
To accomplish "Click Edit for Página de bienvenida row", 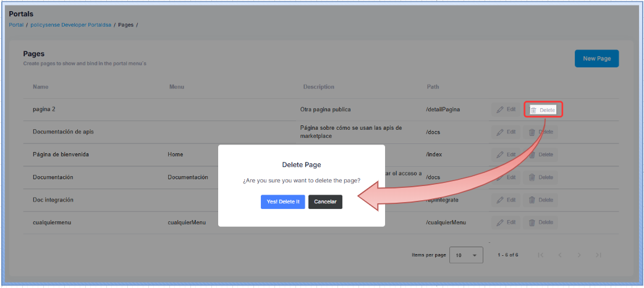I will point(506,155).
